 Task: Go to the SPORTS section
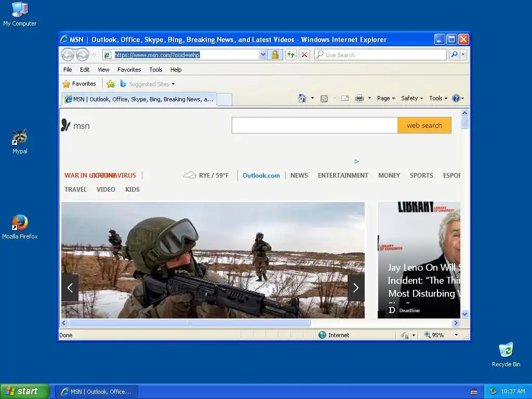point(421,176)
